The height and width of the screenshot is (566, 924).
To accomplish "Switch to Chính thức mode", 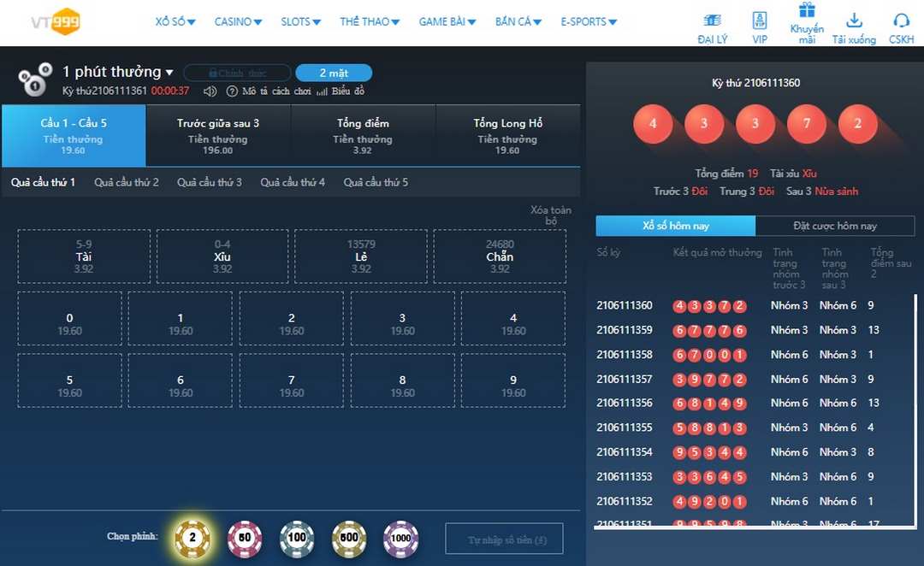I will click(238, 73).
